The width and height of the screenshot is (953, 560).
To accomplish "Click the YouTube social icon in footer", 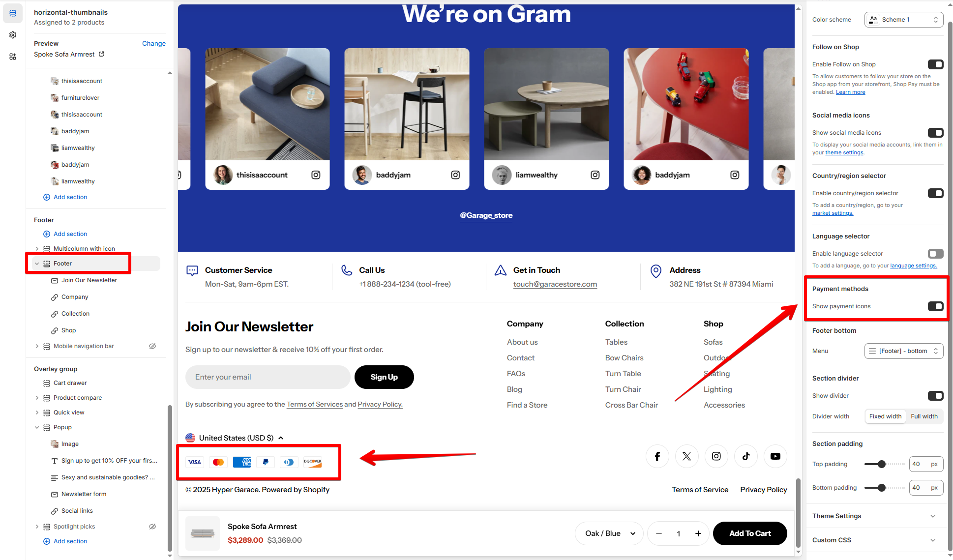I will pyautogui.click(x=775, y=456).
